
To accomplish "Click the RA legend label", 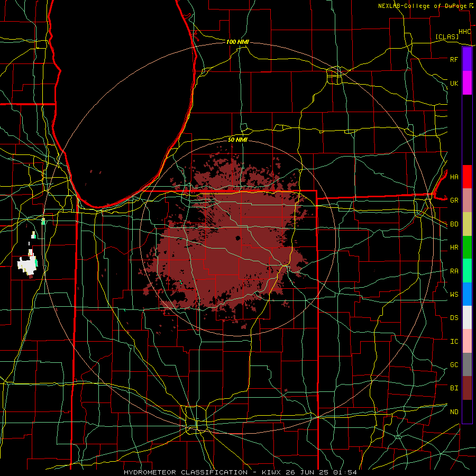I will click(454, 271).
